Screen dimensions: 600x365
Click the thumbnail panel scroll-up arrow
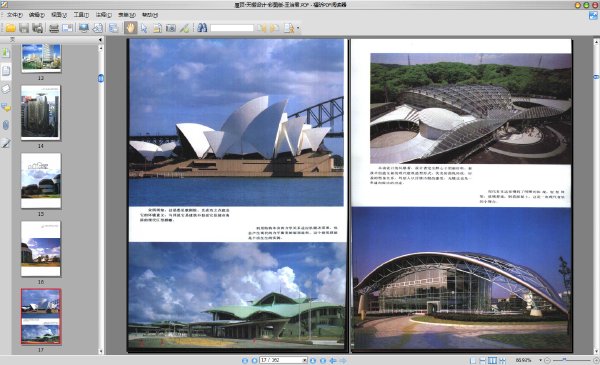(101, 48)
